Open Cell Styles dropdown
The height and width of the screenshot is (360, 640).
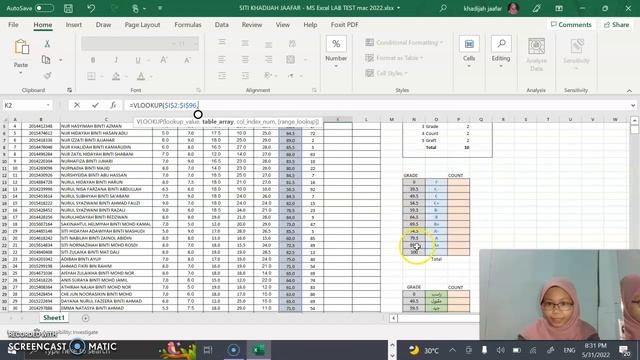(387, 73)
